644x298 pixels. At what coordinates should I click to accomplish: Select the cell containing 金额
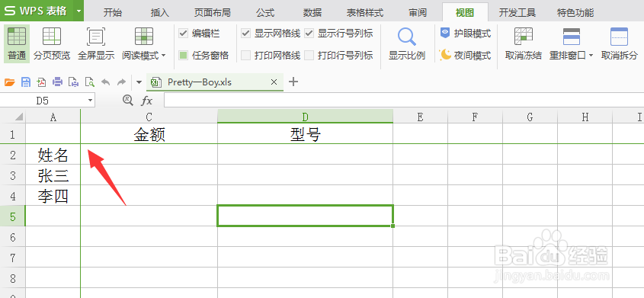coord(149,134)
